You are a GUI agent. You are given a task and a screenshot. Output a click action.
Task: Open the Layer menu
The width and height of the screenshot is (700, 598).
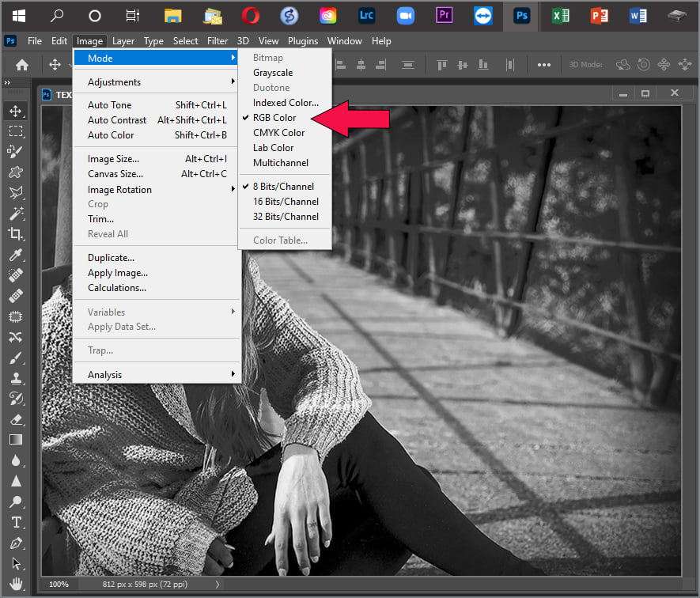(x=123, y=41)
